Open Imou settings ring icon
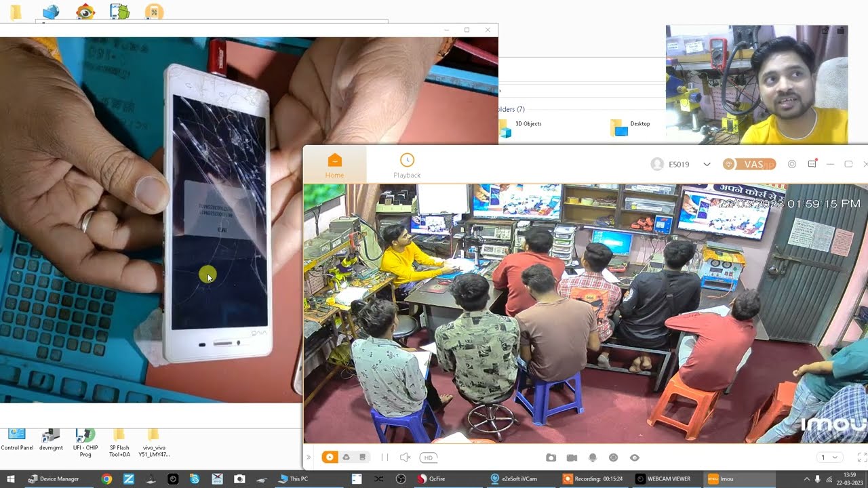 coord(792,164)
